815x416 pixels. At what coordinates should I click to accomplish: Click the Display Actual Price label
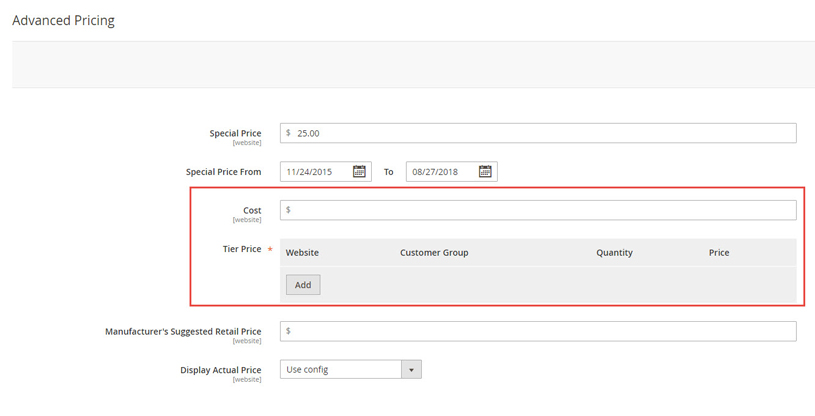220,370
